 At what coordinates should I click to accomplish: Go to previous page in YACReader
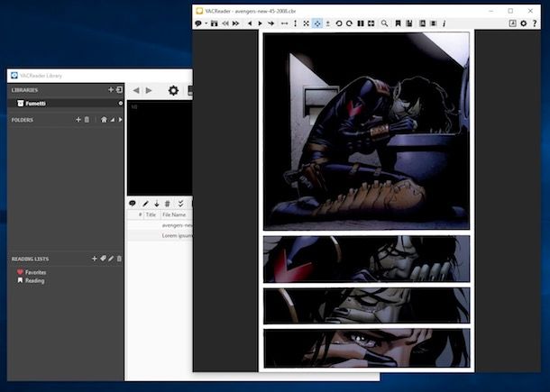[250, 23]
